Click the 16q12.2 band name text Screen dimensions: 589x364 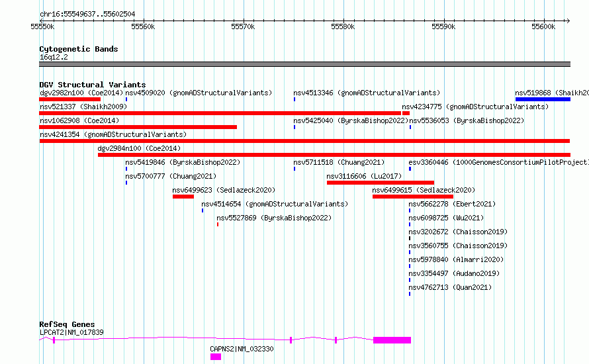point(54,57)
